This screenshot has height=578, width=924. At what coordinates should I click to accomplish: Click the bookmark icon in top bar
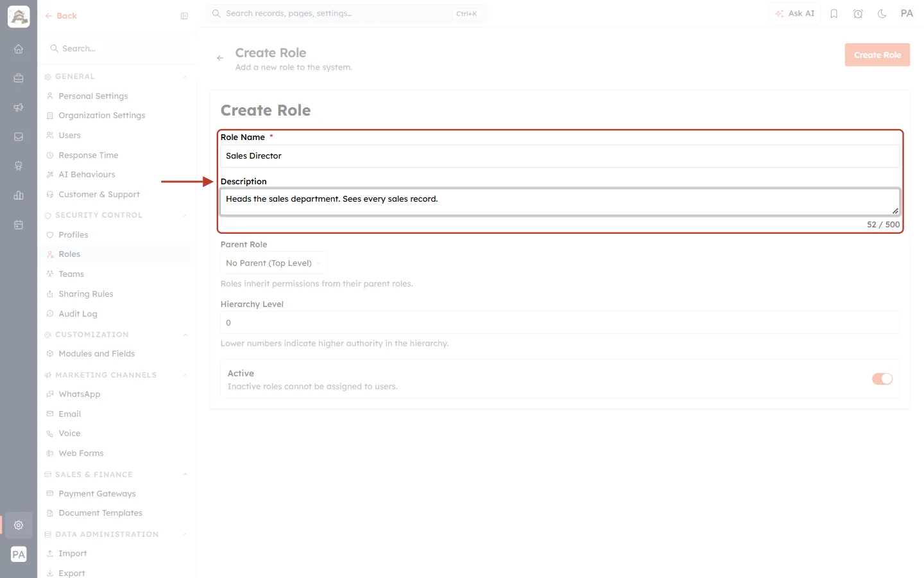(834, 13)
